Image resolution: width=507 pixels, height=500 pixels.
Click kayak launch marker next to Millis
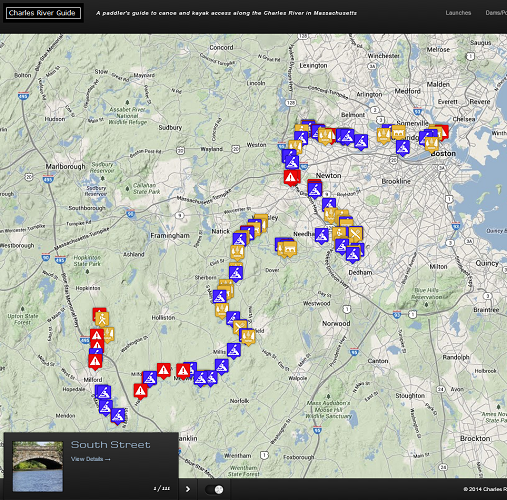point(234,350)
